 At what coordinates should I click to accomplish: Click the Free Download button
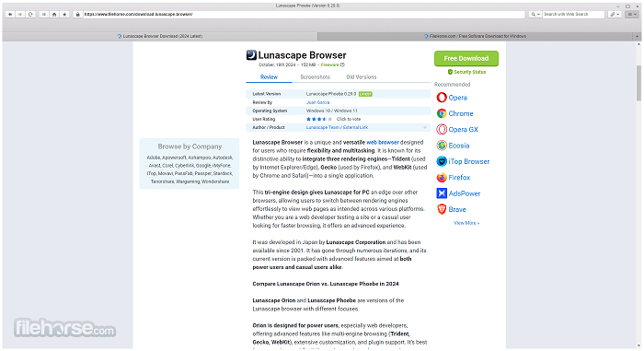tap(466, 58)
